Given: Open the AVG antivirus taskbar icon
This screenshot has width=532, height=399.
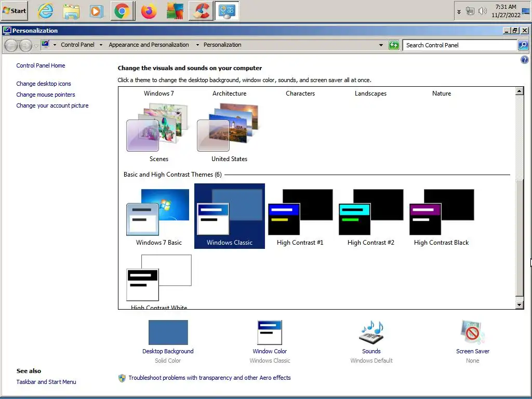Looking at the screenshot, I should click(x=175, y=11).
